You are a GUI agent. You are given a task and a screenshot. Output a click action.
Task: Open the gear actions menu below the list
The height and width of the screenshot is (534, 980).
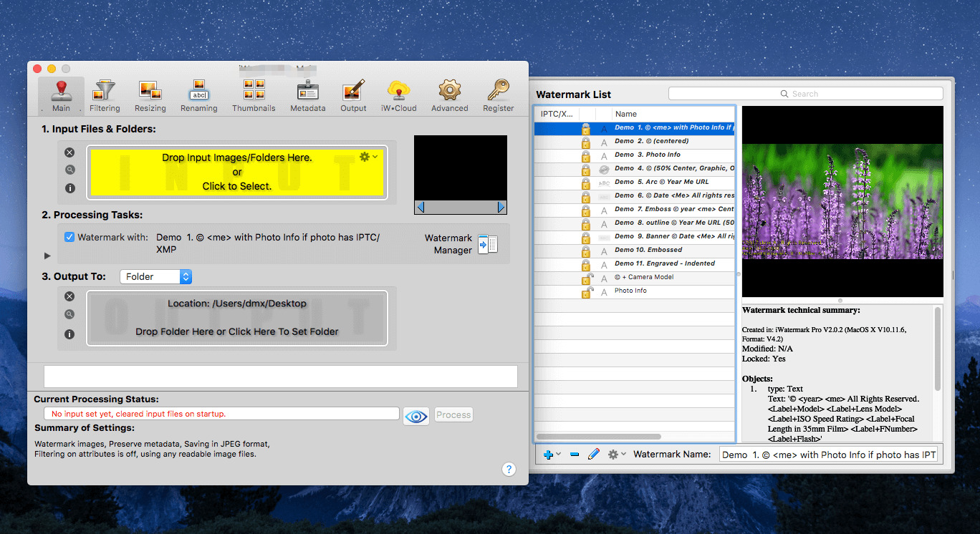(x=616, y=455)
